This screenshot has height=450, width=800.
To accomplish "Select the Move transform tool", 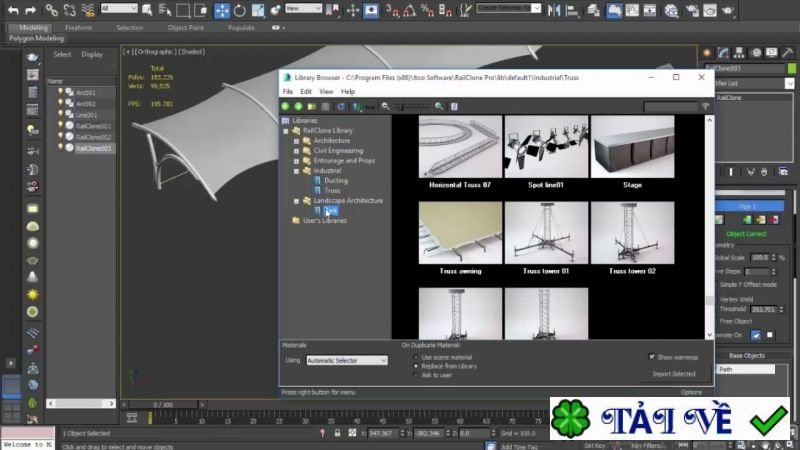I will [222, 10].
